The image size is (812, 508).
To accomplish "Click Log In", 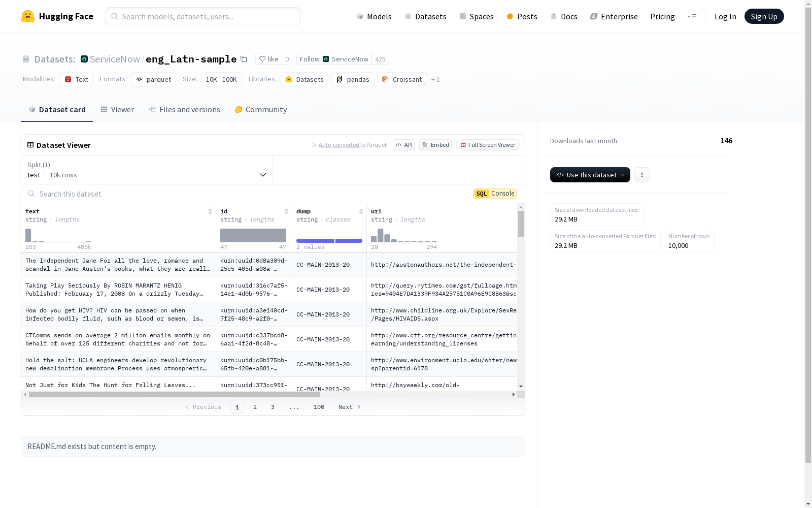I will pyautogui.click(x=725, y=16).
